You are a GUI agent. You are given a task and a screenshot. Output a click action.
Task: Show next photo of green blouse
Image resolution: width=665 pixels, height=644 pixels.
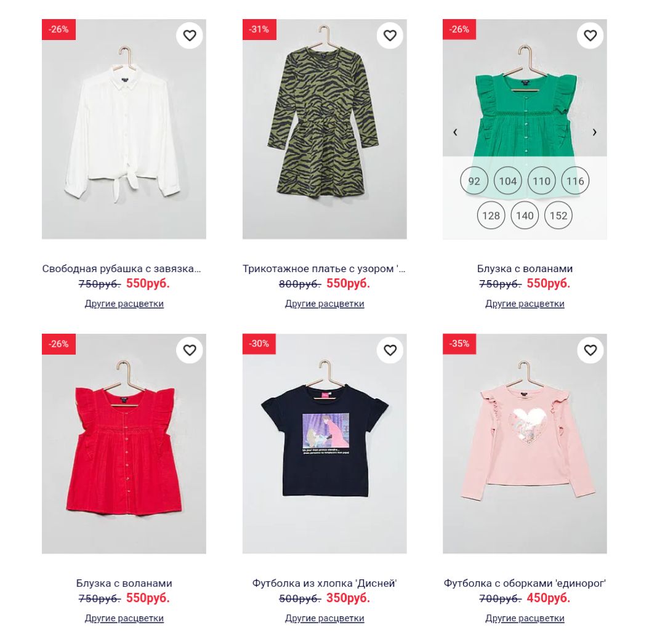[x=595, y=132]
